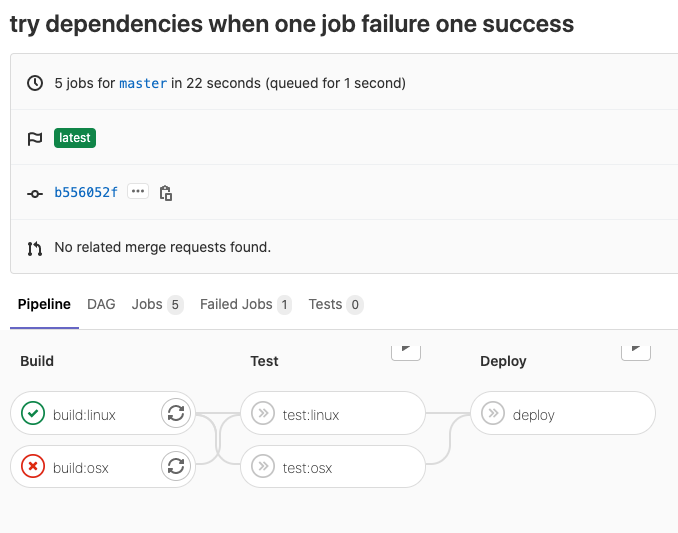Viewport: 678px width, 533px height.
Task: Play all manual jobs in Deploy stage
Action: [x=636, y=349]
